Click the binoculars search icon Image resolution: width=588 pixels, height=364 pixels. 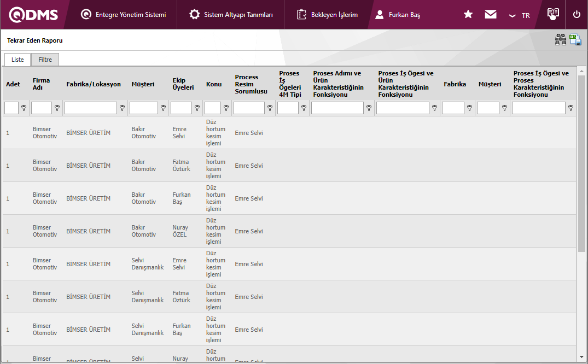[x=561, y=40]
